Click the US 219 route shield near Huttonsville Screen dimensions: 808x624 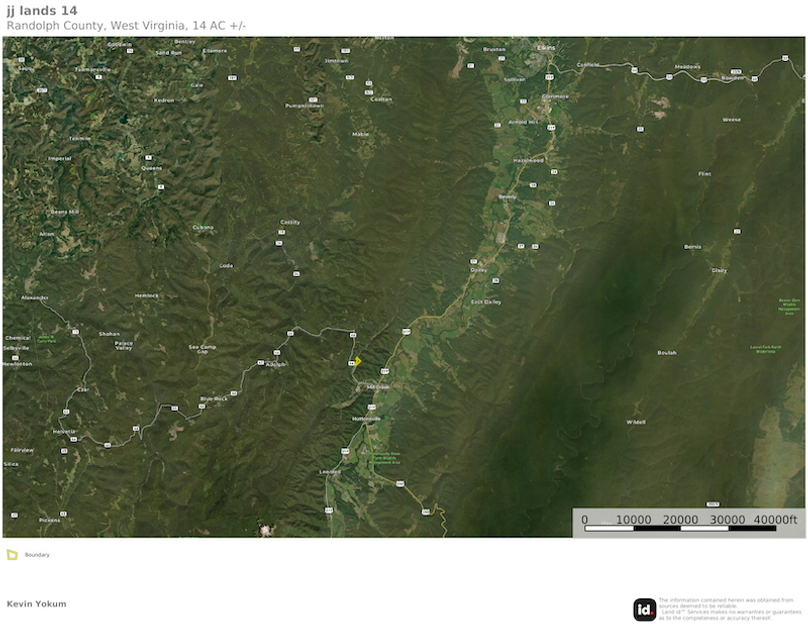coord(372,405)
